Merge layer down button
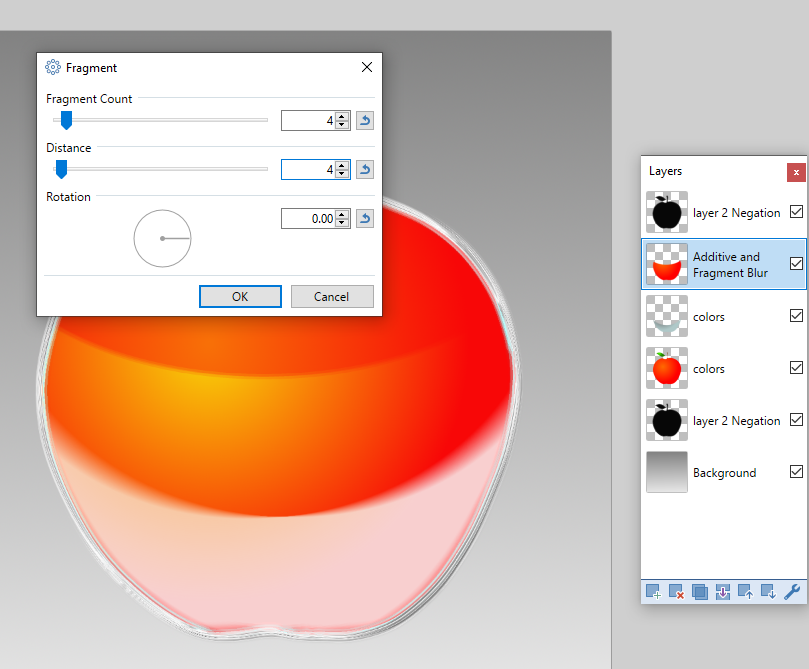The width and height of the screenshot is (809, 669). (x=723, y=592)
